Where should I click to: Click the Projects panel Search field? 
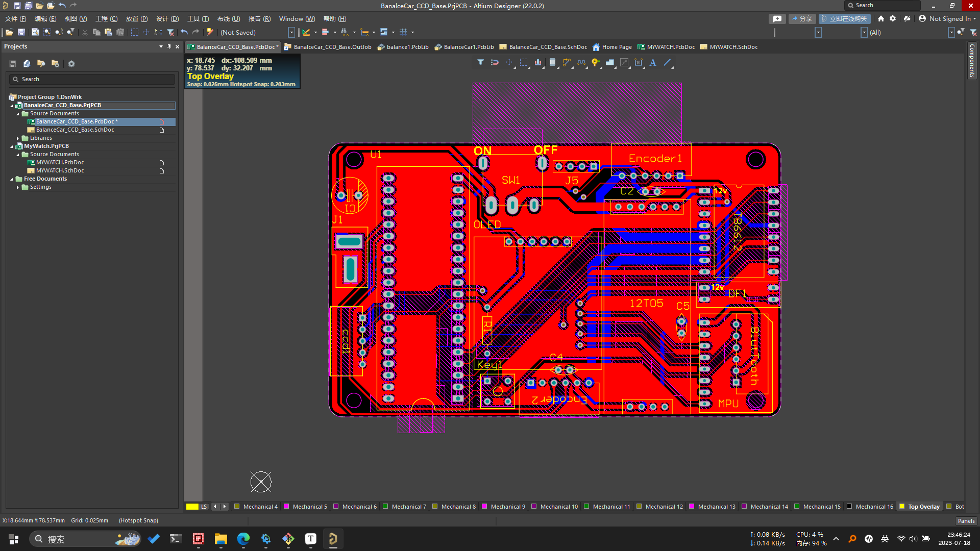92,79
